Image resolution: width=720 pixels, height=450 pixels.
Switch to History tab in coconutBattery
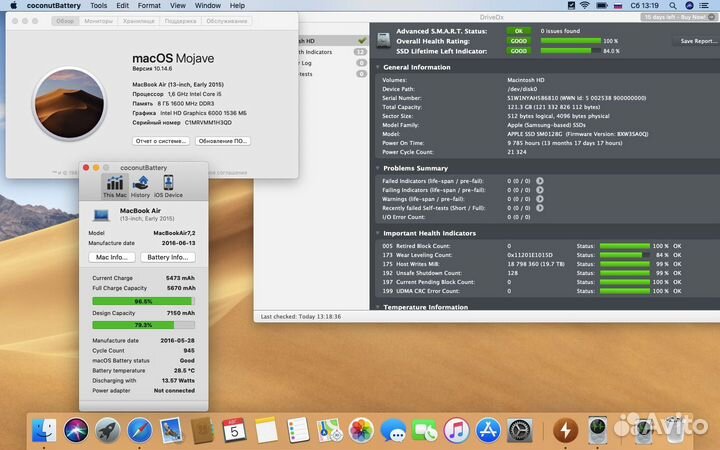pyautogui.click(x=141, y=186)
